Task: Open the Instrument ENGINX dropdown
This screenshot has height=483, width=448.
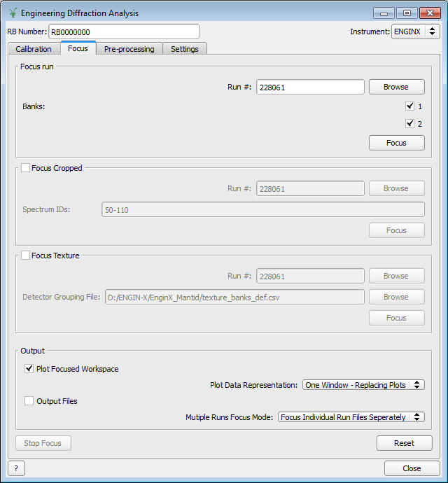Action: [x=415, y=31]
